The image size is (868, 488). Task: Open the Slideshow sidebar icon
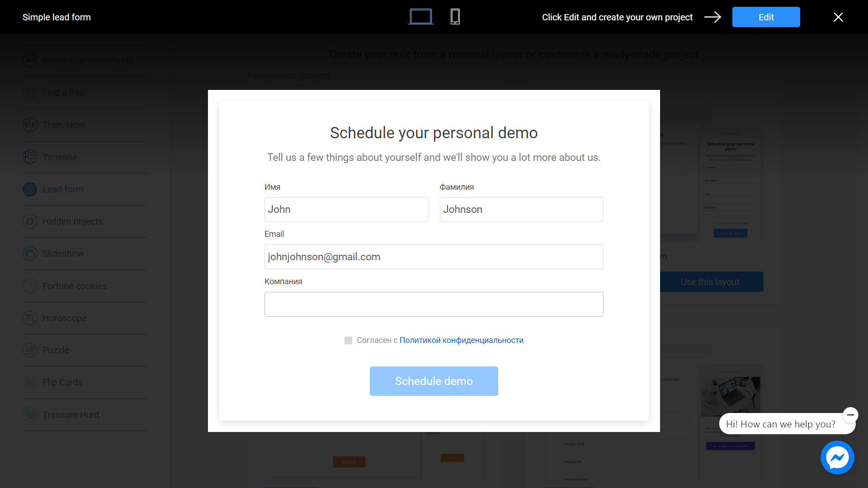coord(30,253)
